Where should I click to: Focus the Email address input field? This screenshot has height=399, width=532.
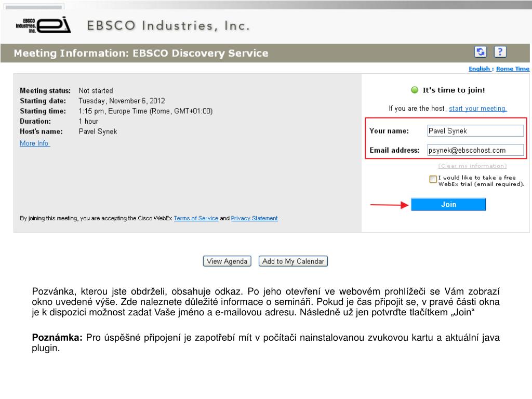point(475,150)
